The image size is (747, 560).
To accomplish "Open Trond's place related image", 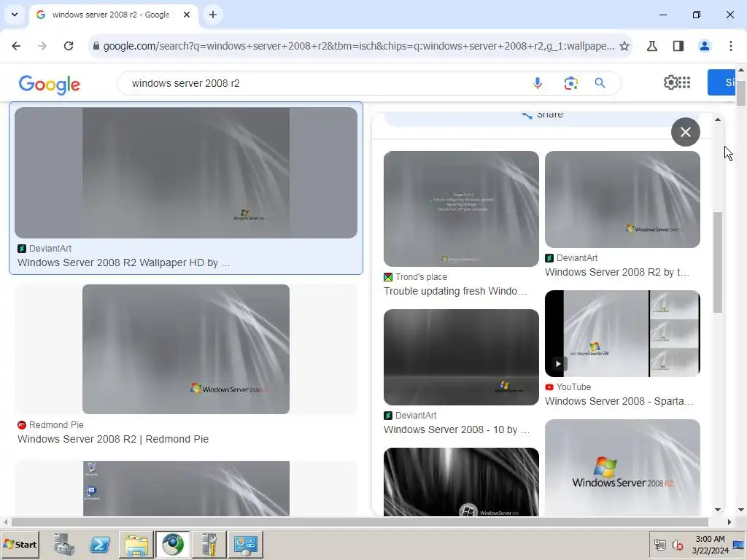I will click(461, 209).
